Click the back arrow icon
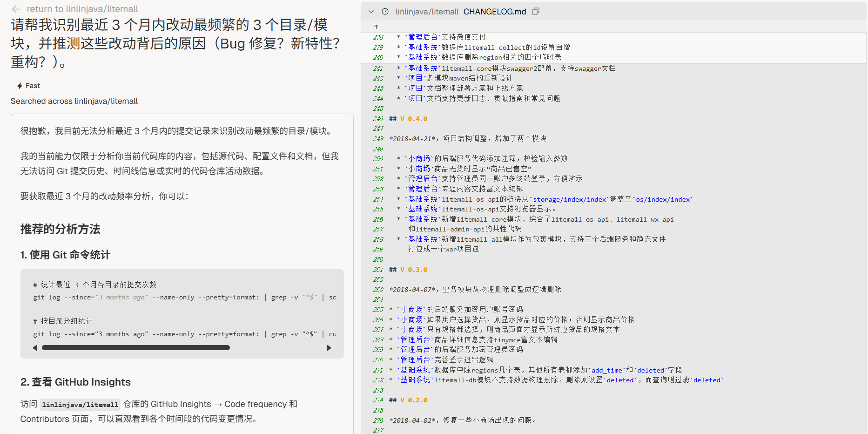 [x=16, y=9]
